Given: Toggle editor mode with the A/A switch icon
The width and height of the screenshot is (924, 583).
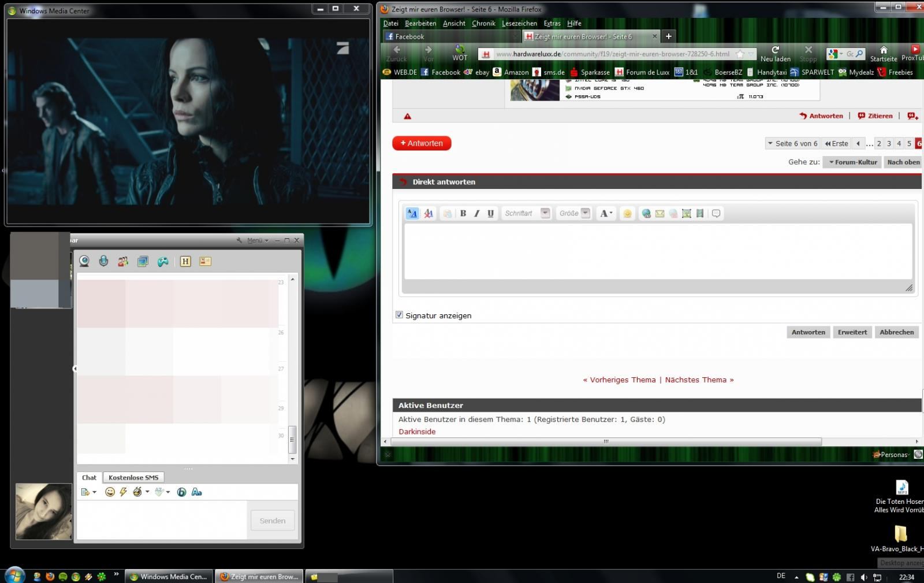Looking at the screenshot, I should point(412,213).
